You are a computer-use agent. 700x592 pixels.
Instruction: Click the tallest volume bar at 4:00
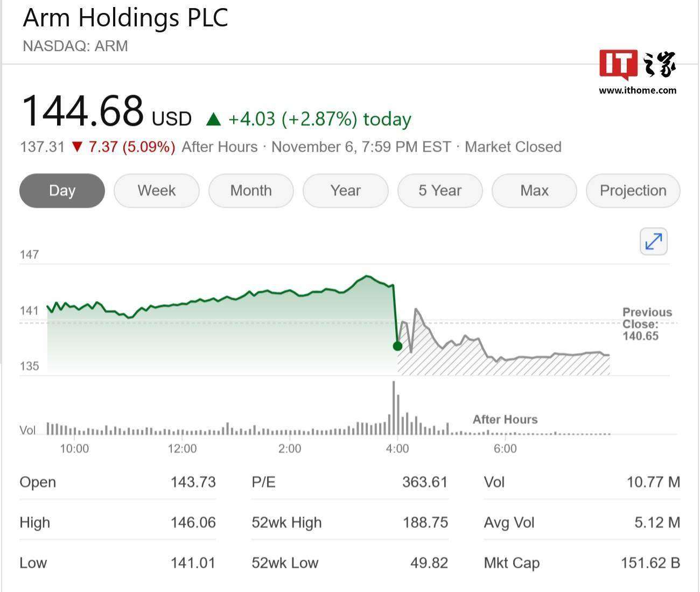click(x=394, y=408)
